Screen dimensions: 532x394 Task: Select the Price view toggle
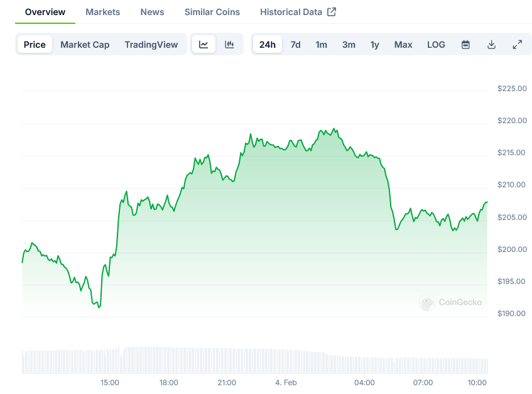click(x=35, y=45)
